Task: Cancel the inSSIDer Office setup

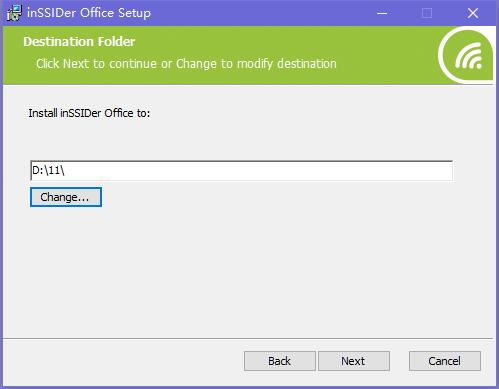Action: (445, 361)
